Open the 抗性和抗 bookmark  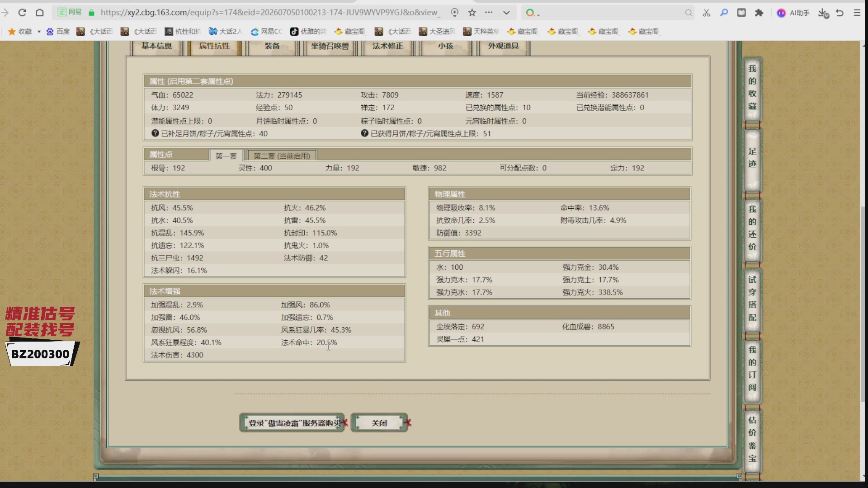[183, 31]
